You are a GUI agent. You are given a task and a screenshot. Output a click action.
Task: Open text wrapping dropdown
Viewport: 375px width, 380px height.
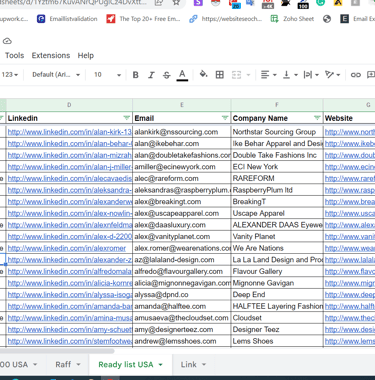[x=311, y=75]
